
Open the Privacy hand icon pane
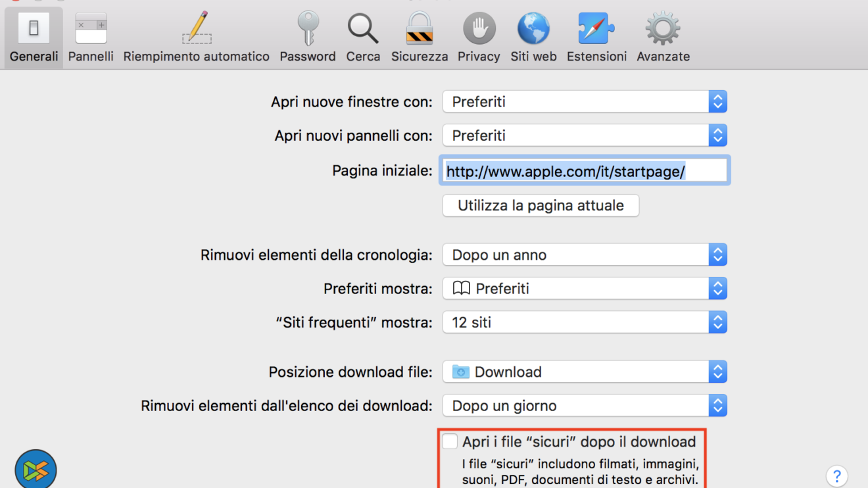(479, 38)
